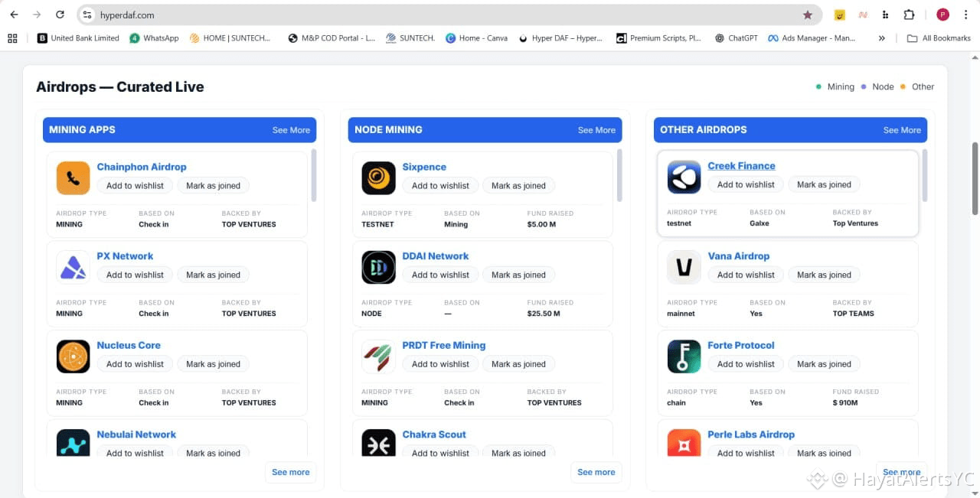This screenshot has width=980, height=498.
Task: Open the All Bookmarks folder
Action: click(939, 37)
